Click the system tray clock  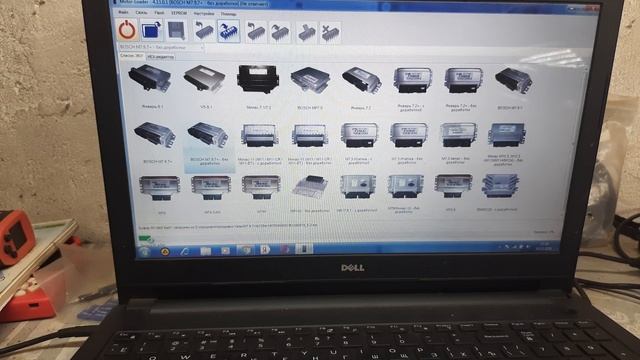click(x=545, y=247)
